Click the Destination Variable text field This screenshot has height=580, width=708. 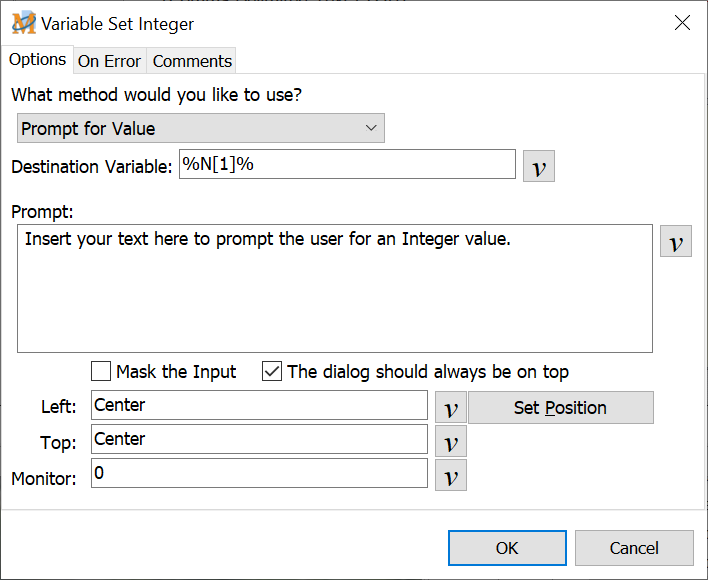coord(346,165)
